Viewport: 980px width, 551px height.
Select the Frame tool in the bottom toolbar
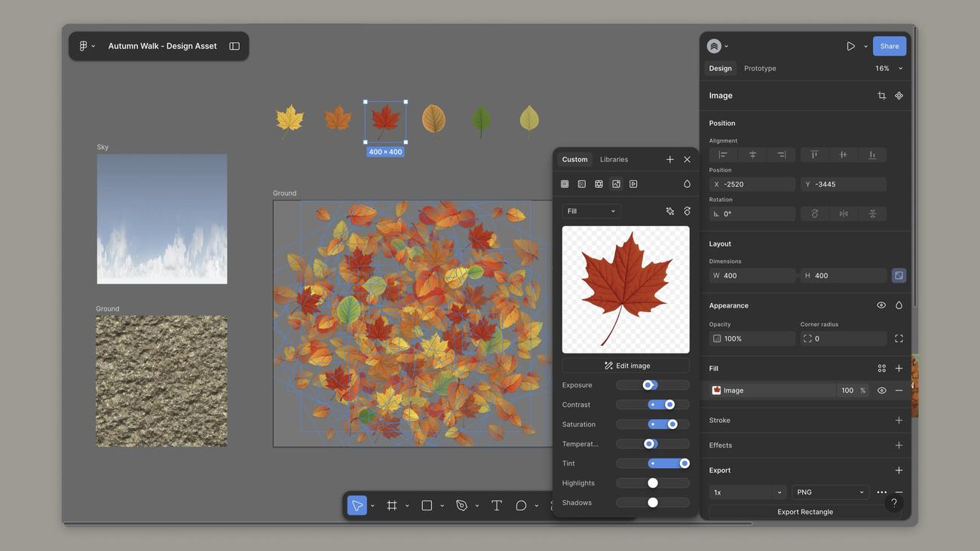pyautogui.click(x=392, y=506)
